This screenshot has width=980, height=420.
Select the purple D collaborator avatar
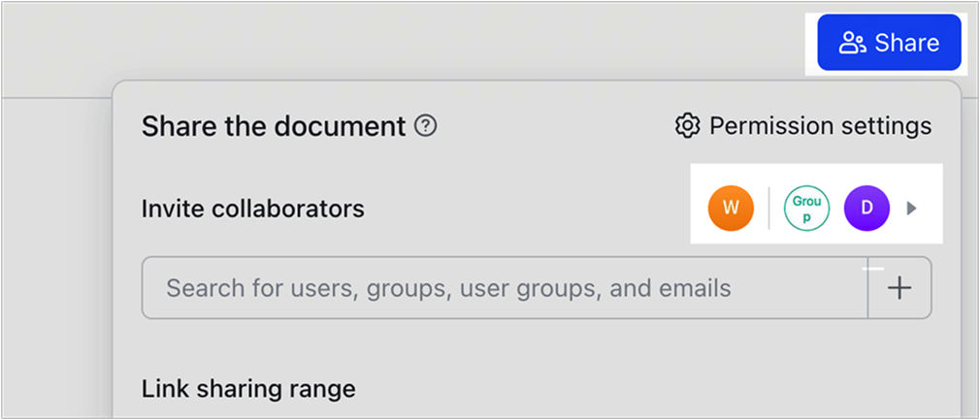coord(866,208)
